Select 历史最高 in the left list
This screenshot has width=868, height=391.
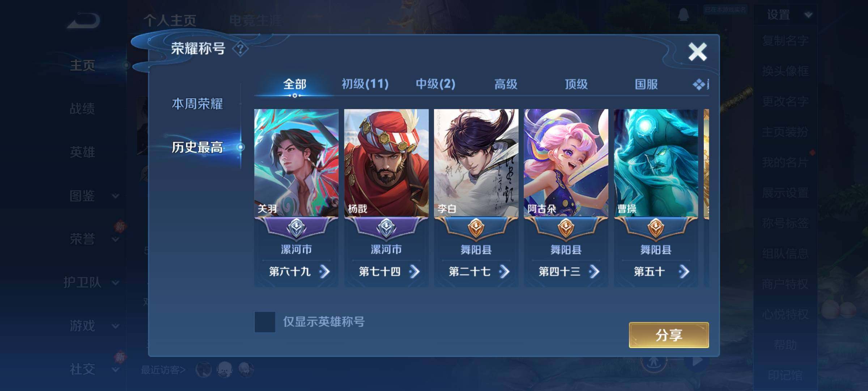tap(197, 147)
